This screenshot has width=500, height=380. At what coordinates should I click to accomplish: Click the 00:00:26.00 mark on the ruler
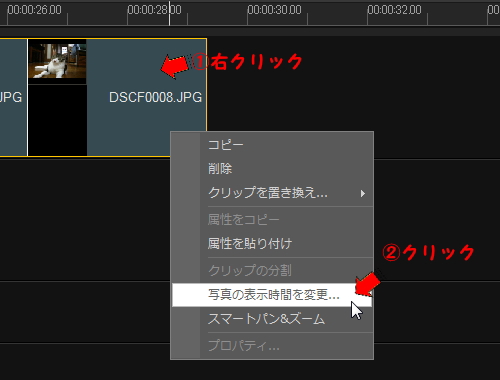point(34,10)
